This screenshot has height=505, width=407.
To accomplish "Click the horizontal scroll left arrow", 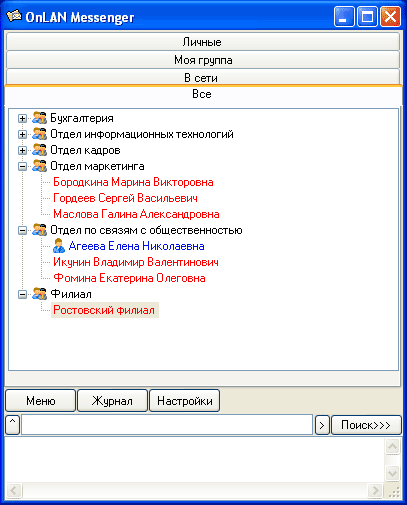I will pos(14,491).
